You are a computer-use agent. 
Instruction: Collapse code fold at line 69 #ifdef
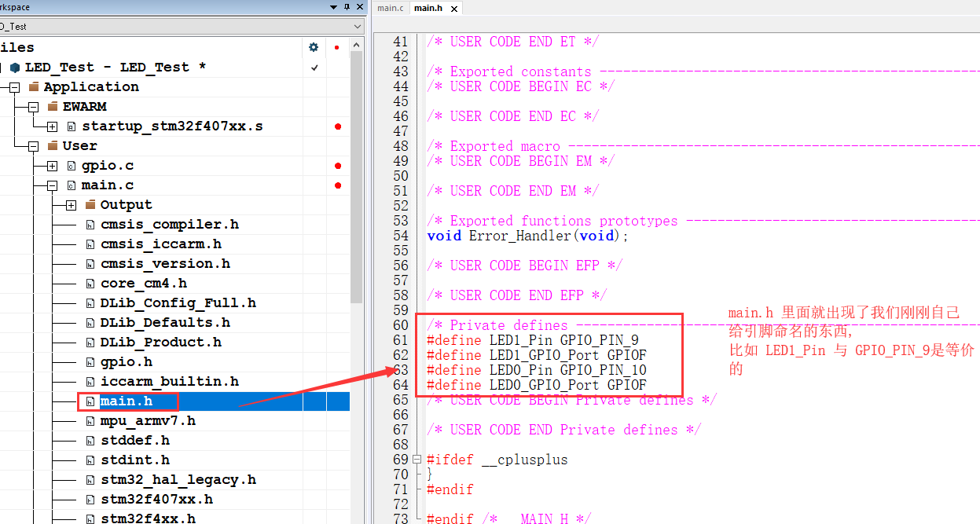pyautogui.click(x=417, y=460)
